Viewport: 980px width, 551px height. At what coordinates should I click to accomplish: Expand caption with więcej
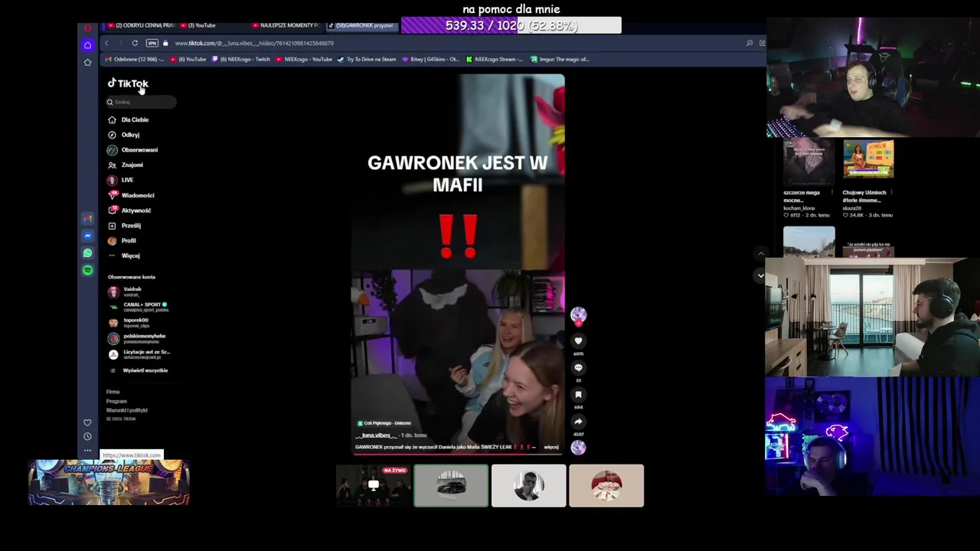[551, 447]
